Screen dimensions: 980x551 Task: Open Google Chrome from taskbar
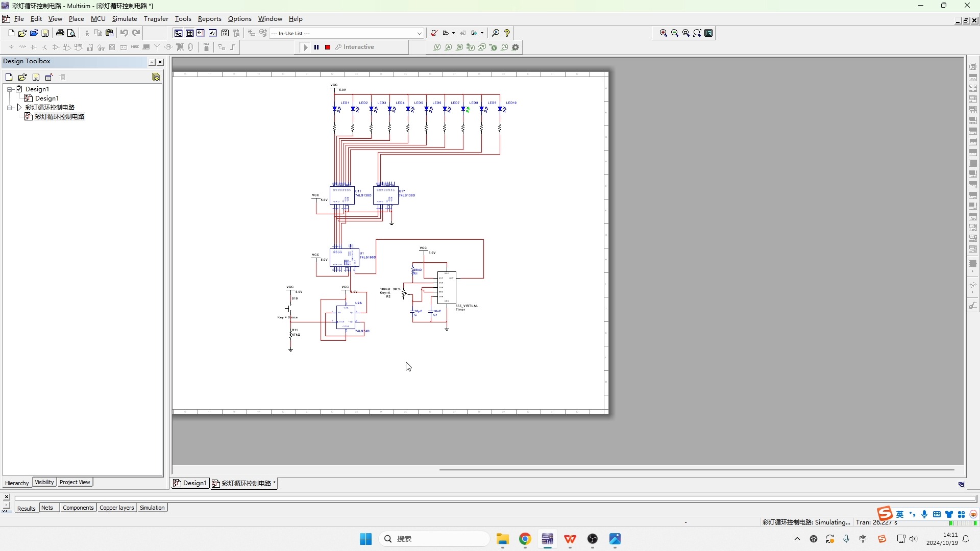525,539
